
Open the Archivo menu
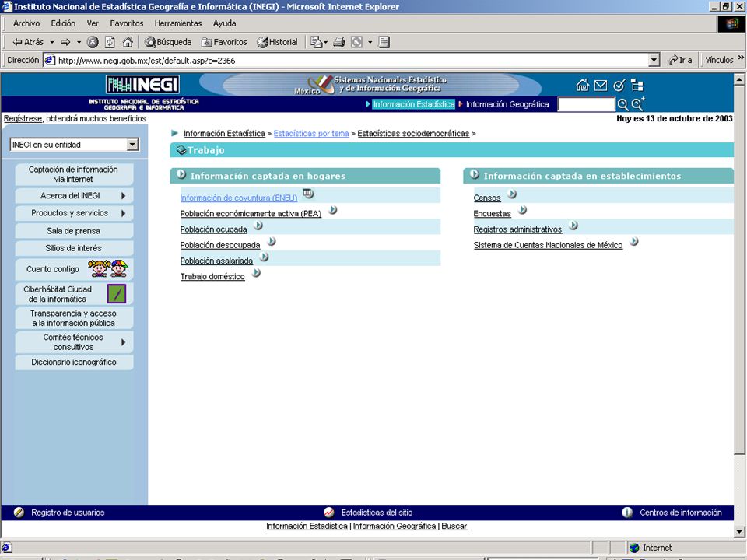(26, 23)
